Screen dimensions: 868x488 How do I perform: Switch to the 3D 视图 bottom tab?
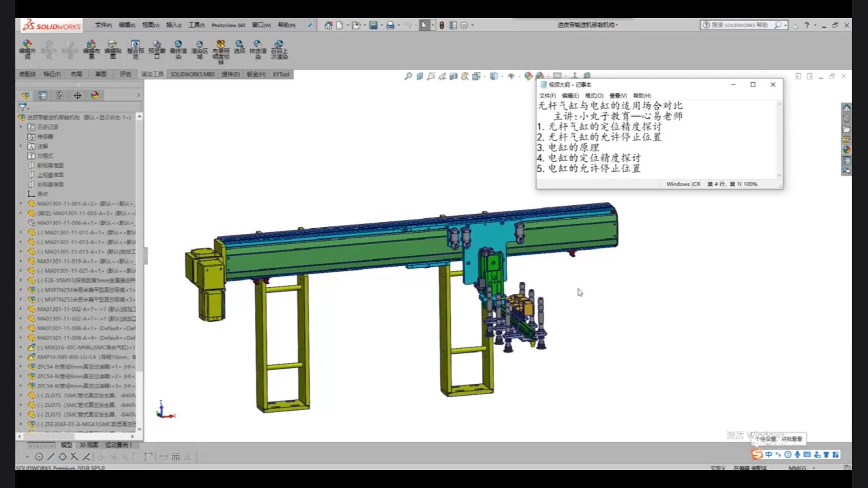(89, 445)
